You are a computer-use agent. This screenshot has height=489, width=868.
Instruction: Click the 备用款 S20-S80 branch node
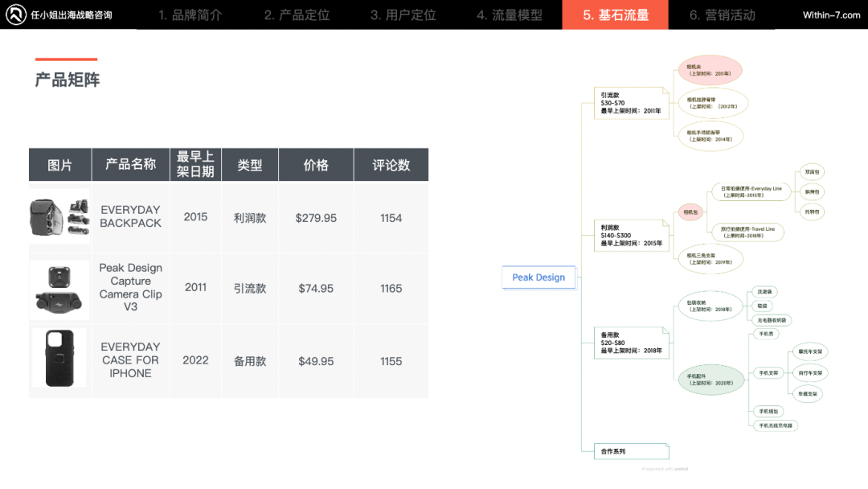point(632,343)
